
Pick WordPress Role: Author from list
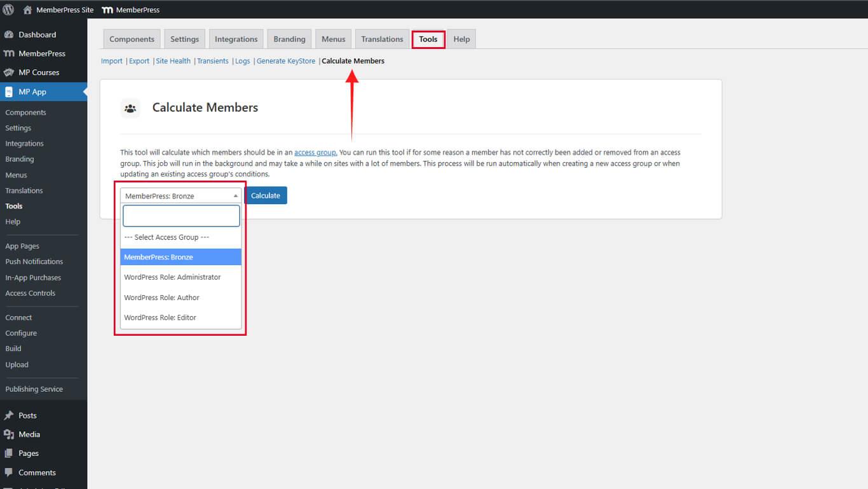tap(161, 298)
